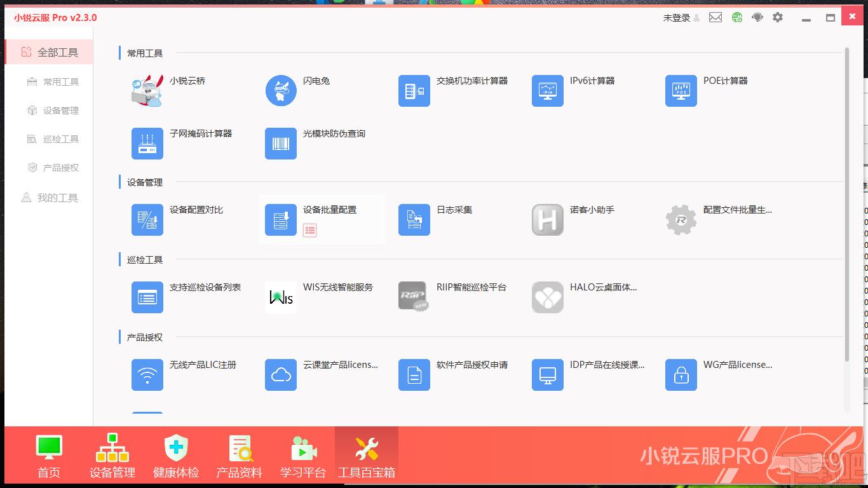
Task: Select 产品授权 in the sidebar
Action: coord(53,168)
